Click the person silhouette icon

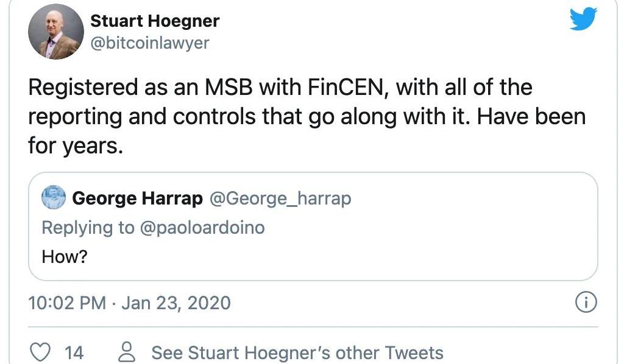click(127, 352)
